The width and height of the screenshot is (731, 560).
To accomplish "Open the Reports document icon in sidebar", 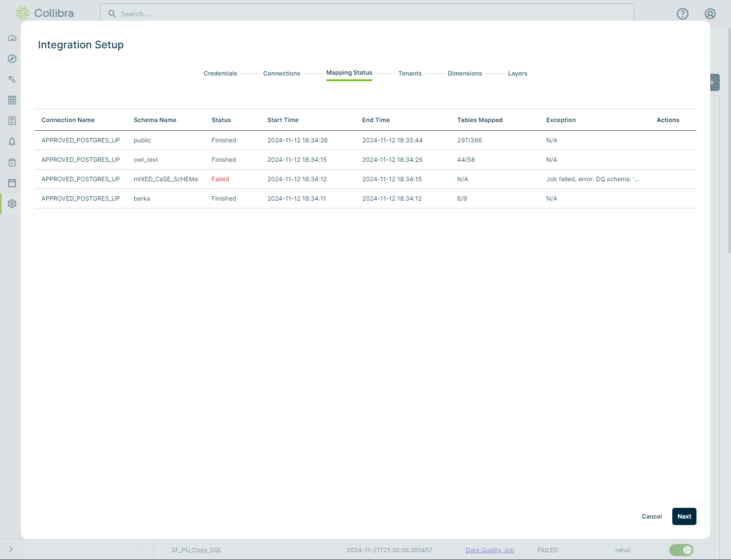I will click(x=12, y=121).
